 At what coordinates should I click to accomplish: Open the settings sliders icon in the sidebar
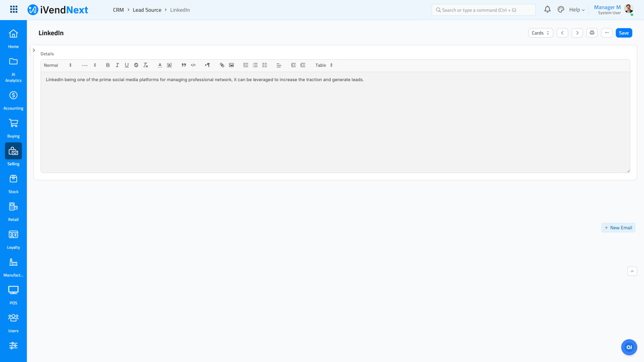13,346
